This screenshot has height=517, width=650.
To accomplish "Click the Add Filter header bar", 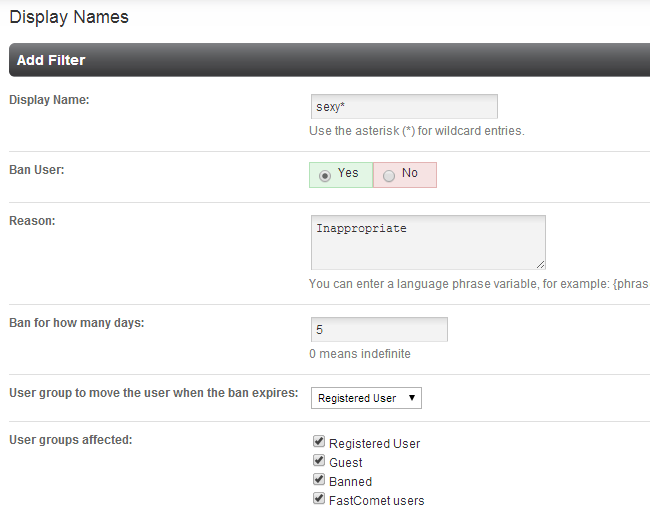I will click(x=330, y=60).
